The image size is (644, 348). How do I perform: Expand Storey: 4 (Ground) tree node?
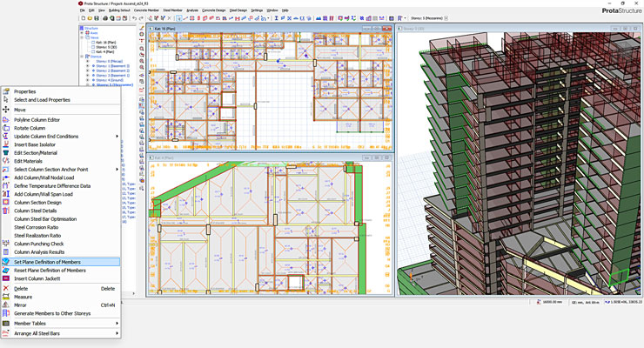88,80
